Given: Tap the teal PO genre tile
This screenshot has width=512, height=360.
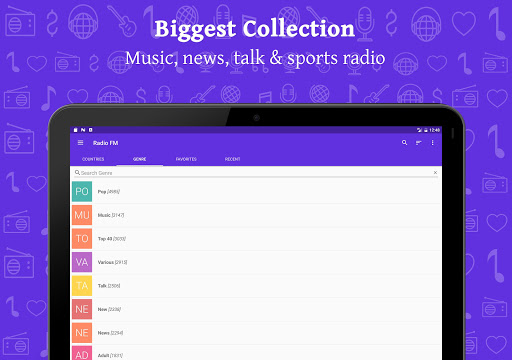Looking at the screenshot, I should point(82,192).
